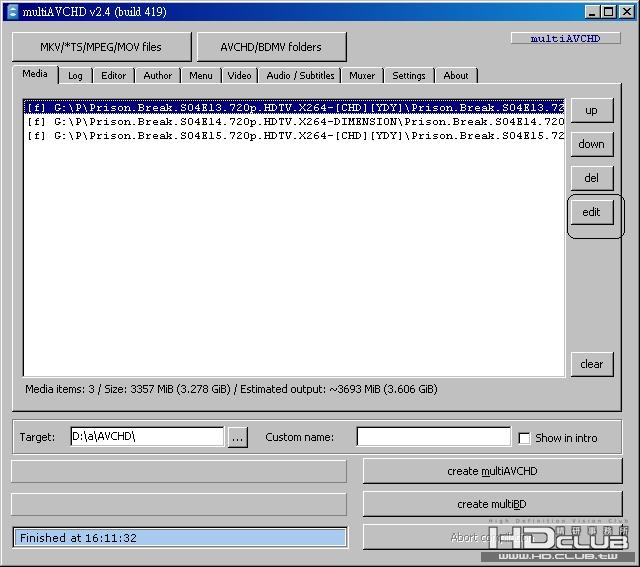Click the Target path input field

[x=147, y=437]
